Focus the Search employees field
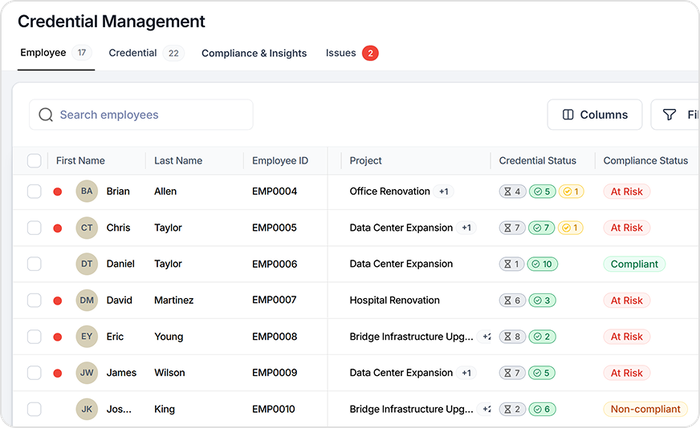The image size is (700, 428). (141, 115)
